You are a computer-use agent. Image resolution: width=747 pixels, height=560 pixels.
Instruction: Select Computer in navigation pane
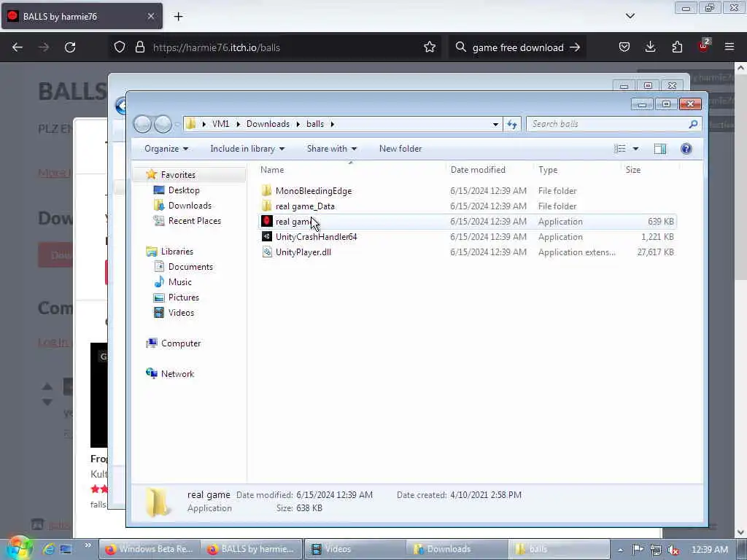181,343
